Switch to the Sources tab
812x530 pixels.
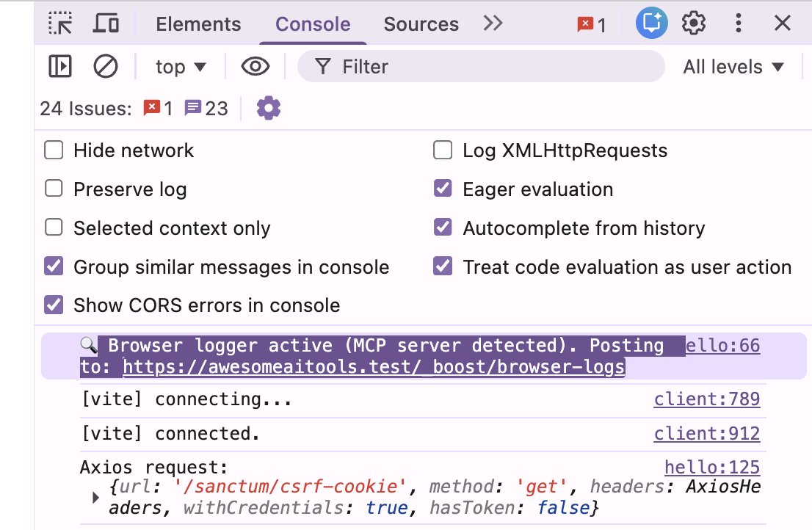pyautogui.click(x=421, y=23)
